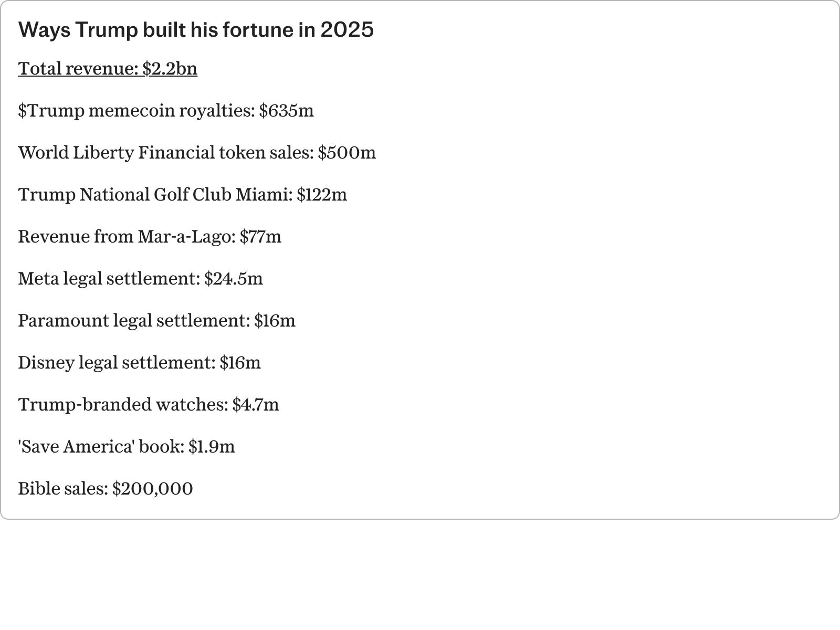Click the Paramount legal settlement line
The height and width of the screenshot is (630, 840).
click(156, 321)
